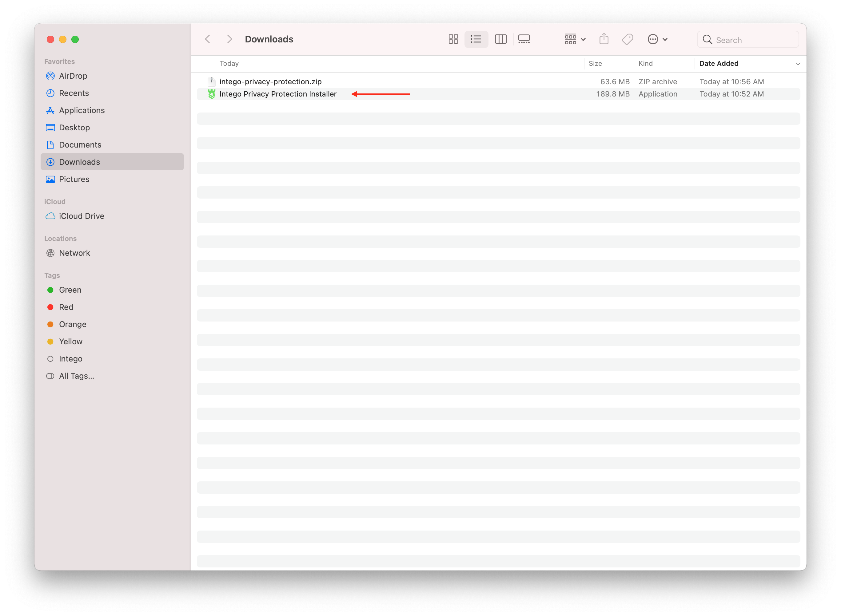Go back with the left chevron button
This screenshot has width=841, height=616.
pyautogui.click(x=208, y=39)
